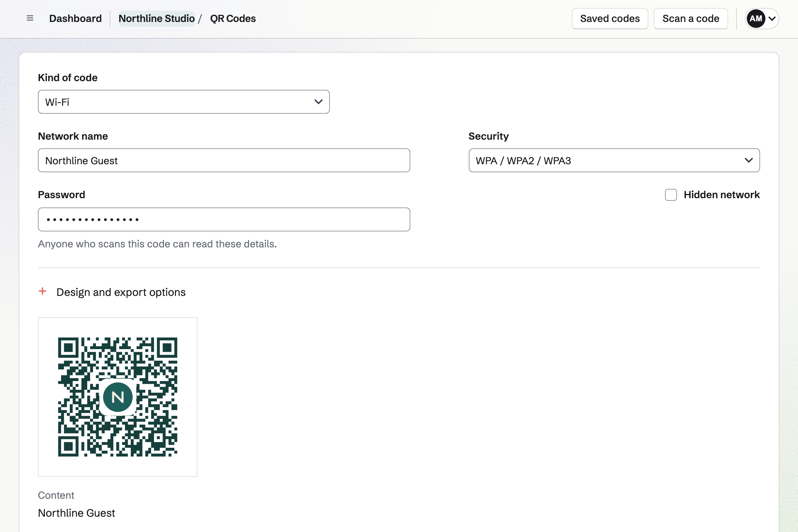Viewport: 798px width, 532px height.
Task: Click the Security label
Action: pos(488,136)
